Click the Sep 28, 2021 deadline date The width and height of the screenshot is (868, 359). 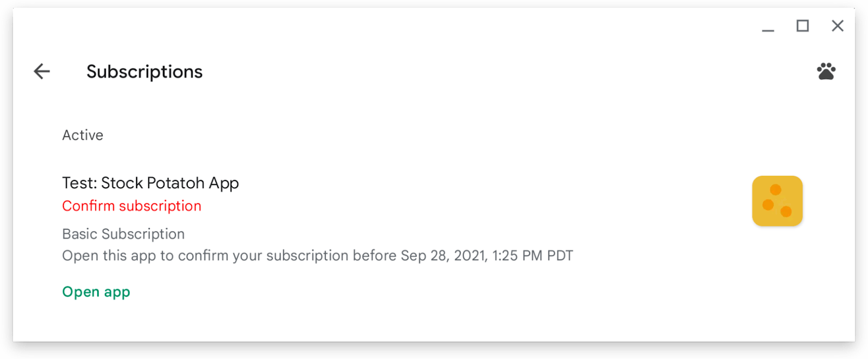(x=444, y=255)
